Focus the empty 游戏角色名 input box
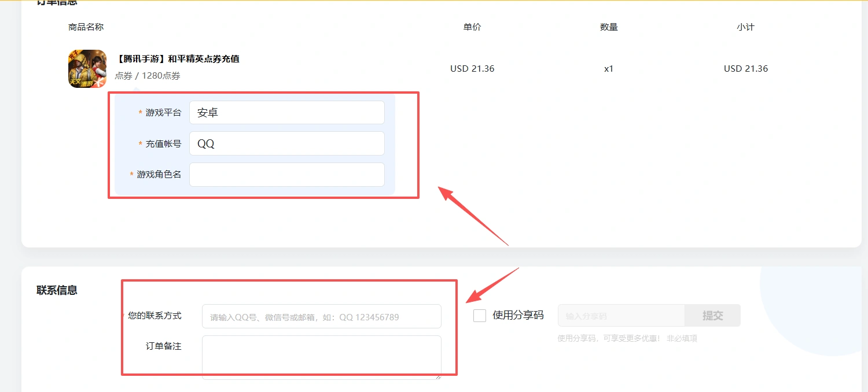The height and width of the screenshot is (392, 868). coord(286,175)
